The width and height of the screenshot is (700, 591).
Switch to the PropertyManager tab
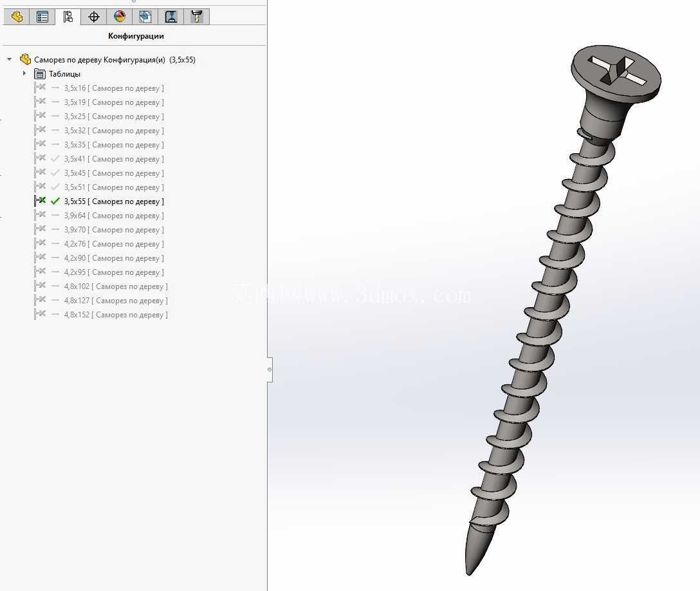coord(42,17)
